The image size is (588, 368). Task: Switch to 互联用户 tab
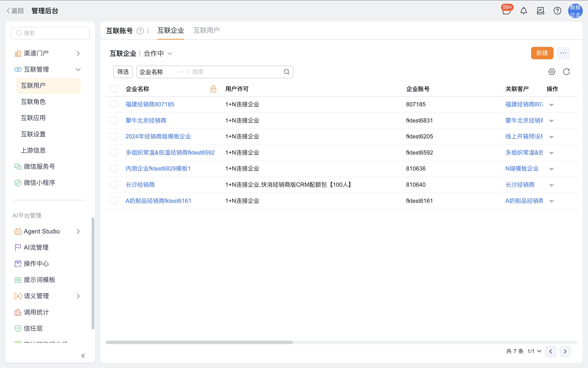[207, 30]
